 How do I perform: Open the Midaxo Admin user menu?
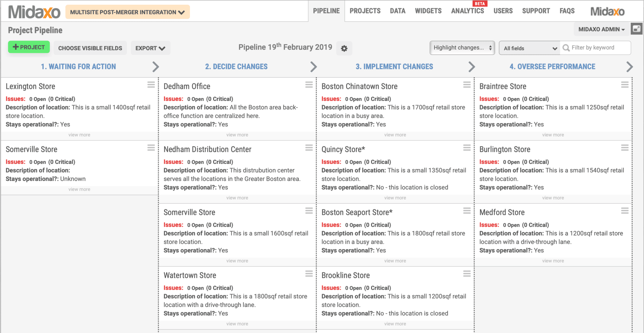tap(601, 29)
